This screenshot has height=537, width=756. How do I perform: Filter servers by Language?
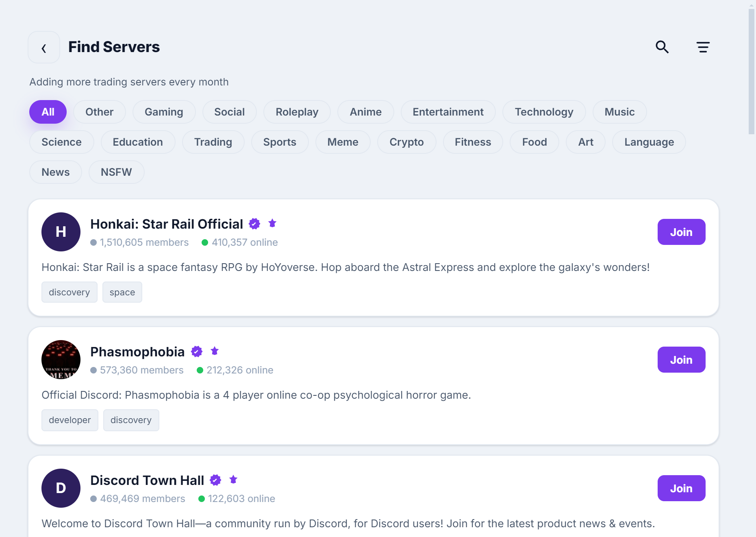(649, 142)
